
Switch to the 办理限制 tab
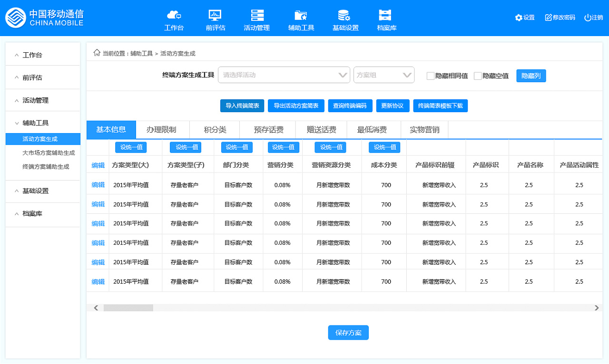pyautogui.click(x=163, y=129)
